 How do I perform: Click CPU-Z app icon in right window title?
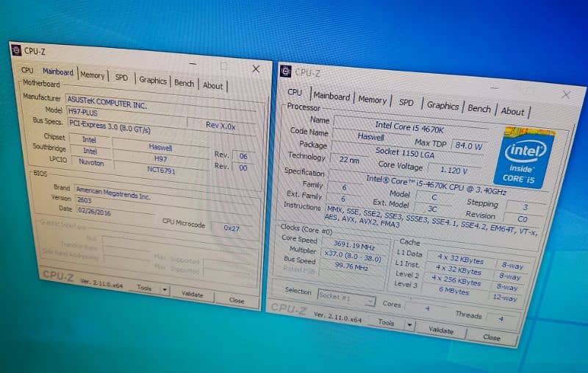(286, 71)
